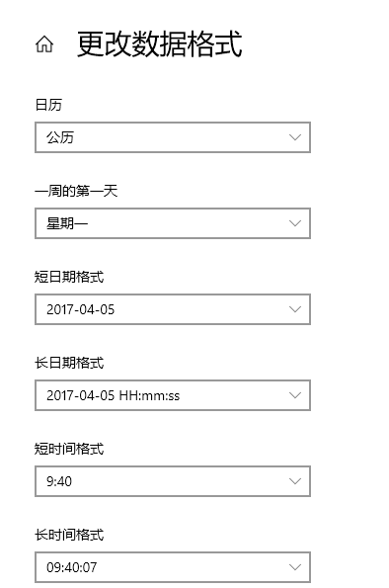Click the 短时间格式 label text
Screen dimensions: 389x588
pos(69,449)
